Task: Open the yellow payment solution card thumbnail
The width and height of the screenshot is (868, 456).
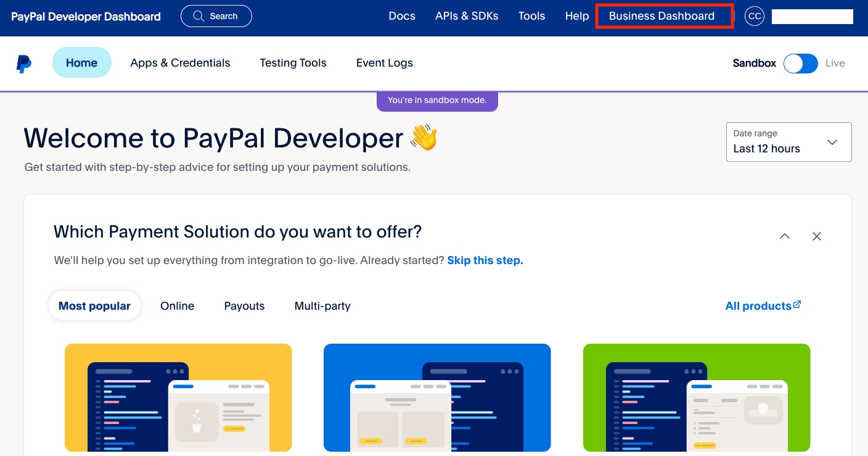Action: click(178, 397)
